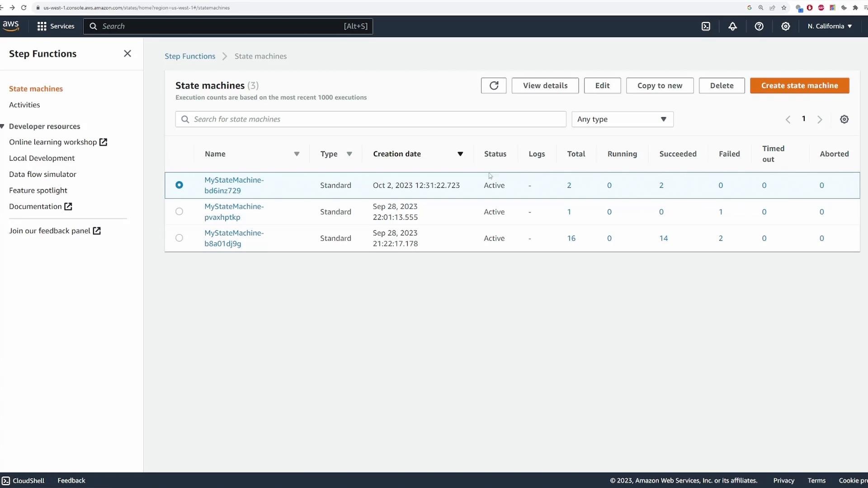Open the help question mark menu
The height and width of the screenshot is (488, 868).
(x=759, y=26)
